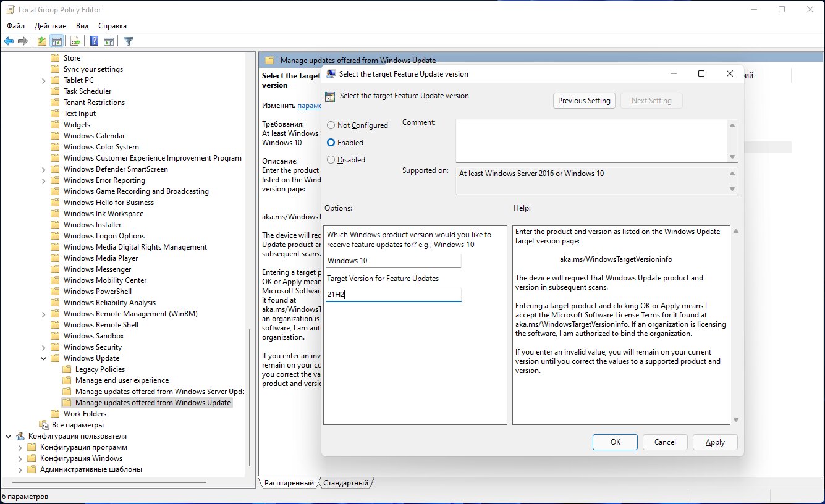Click the folder icon beside Legacy Policies
The height and width of the screenshot is (504, 825).
(x=67, y=369)
